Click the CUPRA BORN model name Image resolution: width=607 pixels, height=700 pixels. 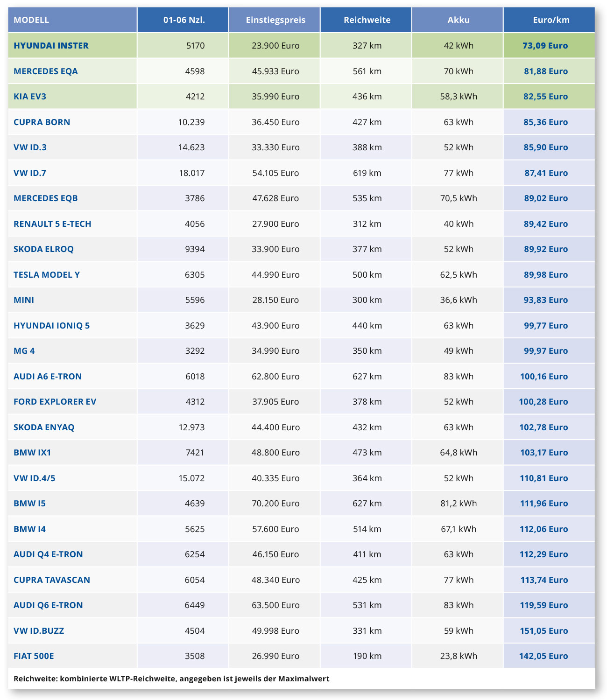pyautogui.click(x=42, y=122)
